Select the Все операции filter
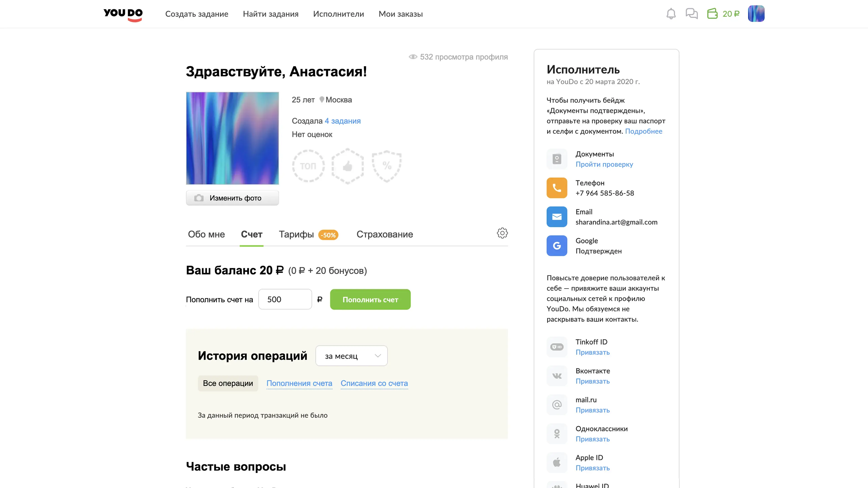The height and width of the screenshot is (488, 868). coord(228,383)
